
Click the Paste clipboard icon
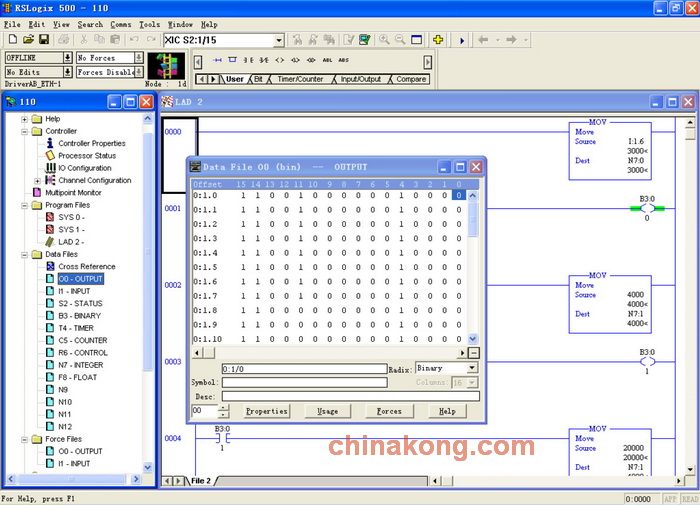[115, 40]
